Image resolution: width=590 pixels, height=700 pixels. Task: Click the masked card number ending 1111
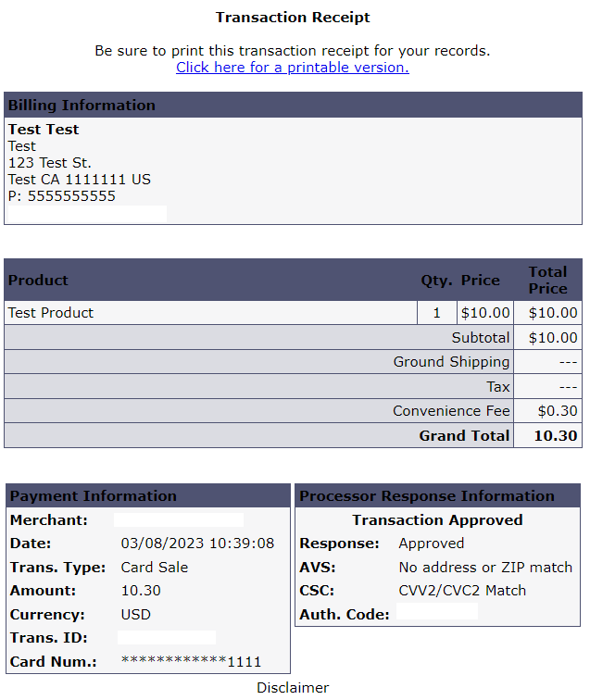pyautogui.click(x=191, y=661)
